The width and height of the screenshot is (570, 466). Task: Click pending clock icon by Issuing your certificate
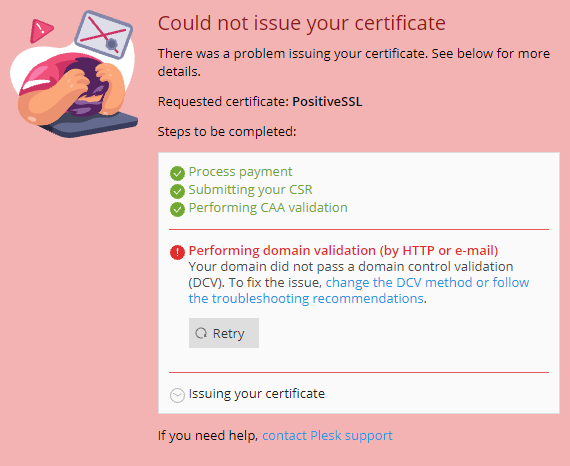(x=177, y=395)
